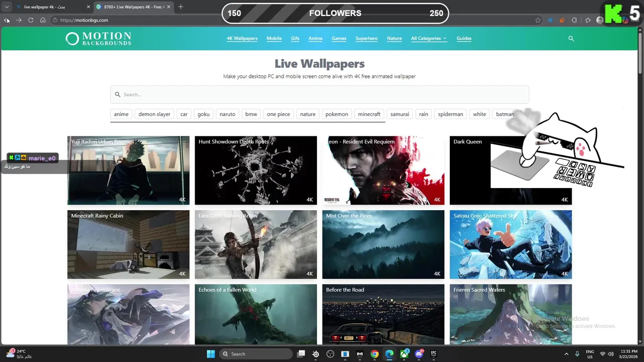Open the browser extensions puzzle icon
This screenshot has height=362, width=644.
click(574, 20)
